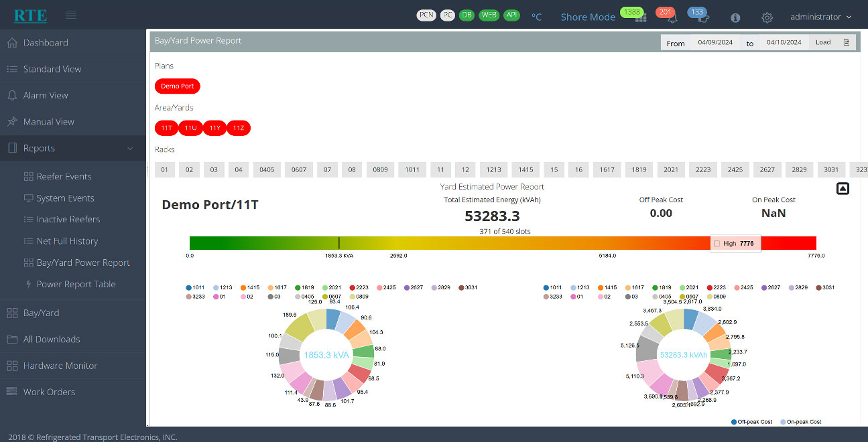Click the Load button to refresh the report
868x442 pixels.
(822, 42)
